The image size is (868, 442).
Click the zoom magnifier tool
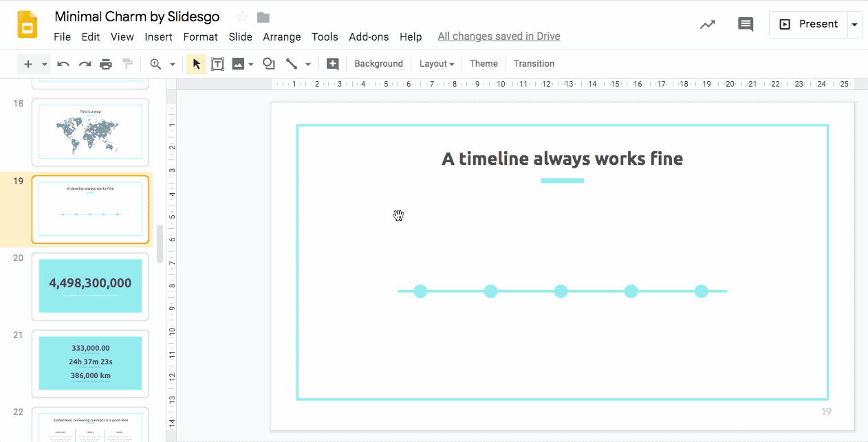(x=156, y=64)
